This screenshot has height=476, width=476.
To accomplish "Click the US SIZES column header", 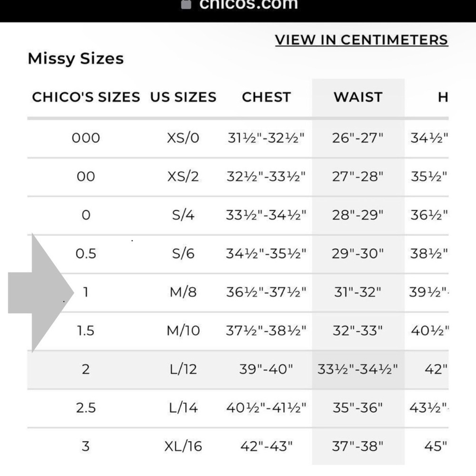I will (x=183, y=97).
